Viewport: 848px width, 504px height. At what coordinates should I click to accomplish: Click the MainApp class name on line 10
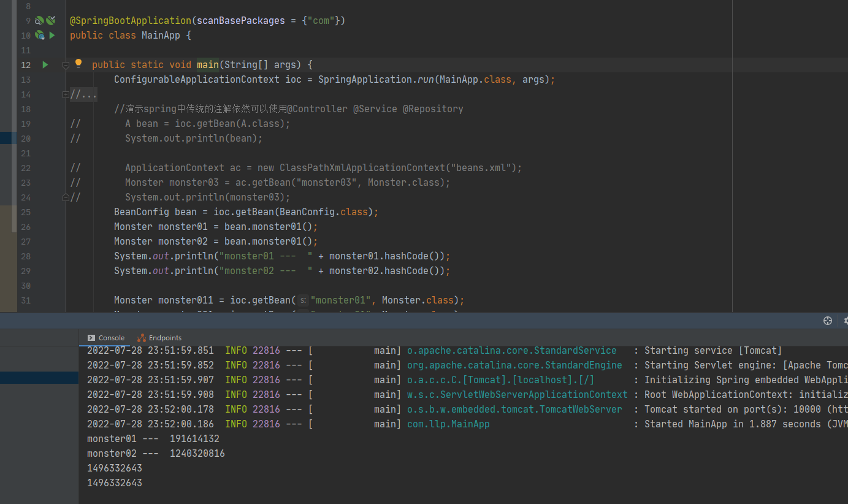(x=161, y=36)
